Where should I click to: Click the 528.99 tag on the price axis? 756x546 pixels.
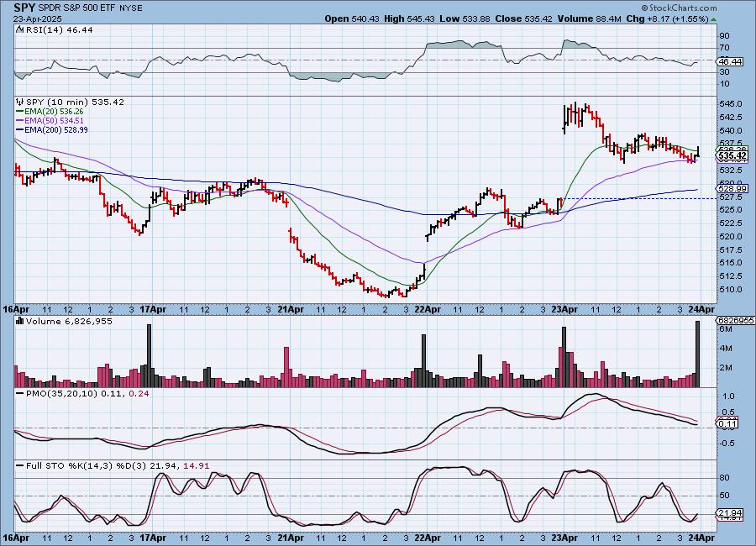732,189
